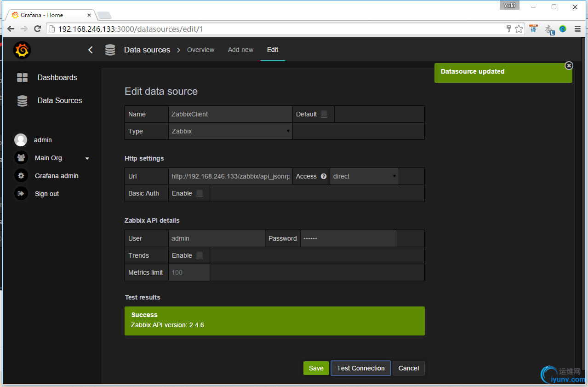Open the Grafana admin link

click(57, 176)
